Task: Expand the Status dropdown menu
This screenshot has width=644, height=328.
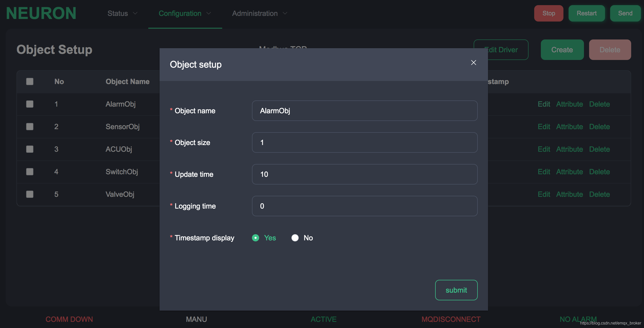Action: pyautogui.click(x=122, y=13)
